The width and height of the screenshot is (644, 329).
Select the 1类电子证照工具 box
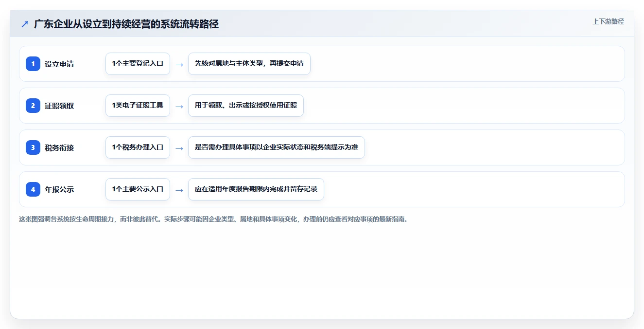[138, 106]
